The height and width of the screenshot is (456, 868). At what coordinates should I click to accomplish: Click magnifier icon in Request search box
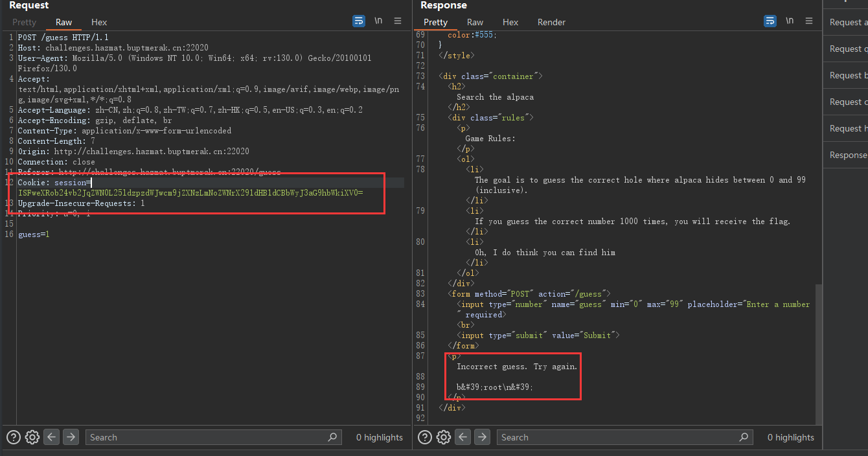click(x=332, y=437)
